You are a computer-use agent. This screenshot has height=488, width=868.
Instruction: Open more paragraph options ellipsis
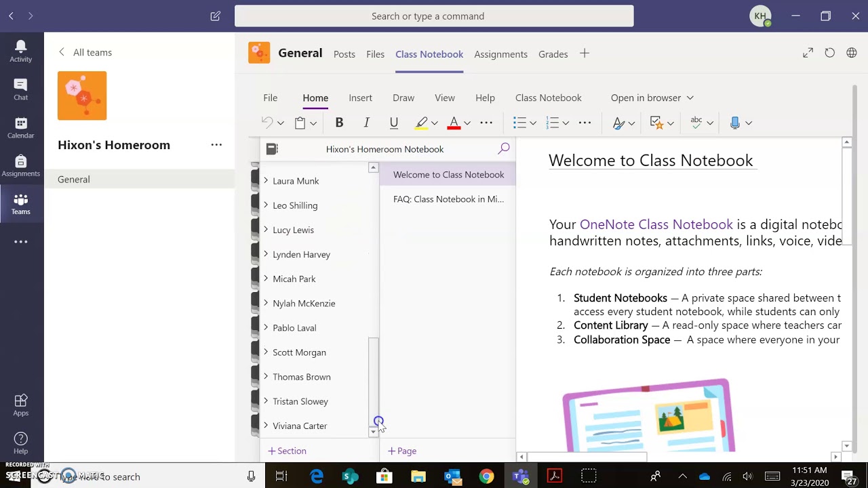click(x=585, y=123)
